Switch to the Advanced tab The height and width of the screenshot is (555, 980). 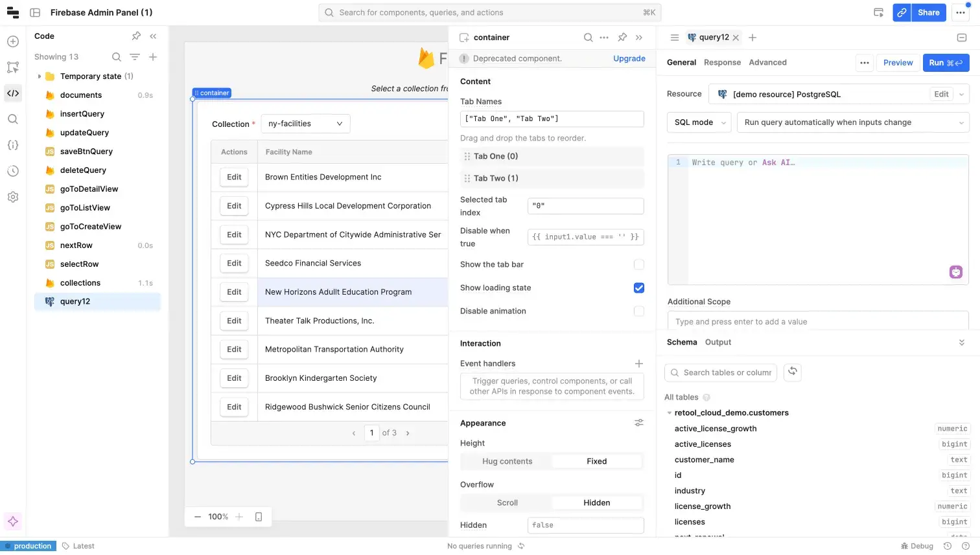pos(767,62)
